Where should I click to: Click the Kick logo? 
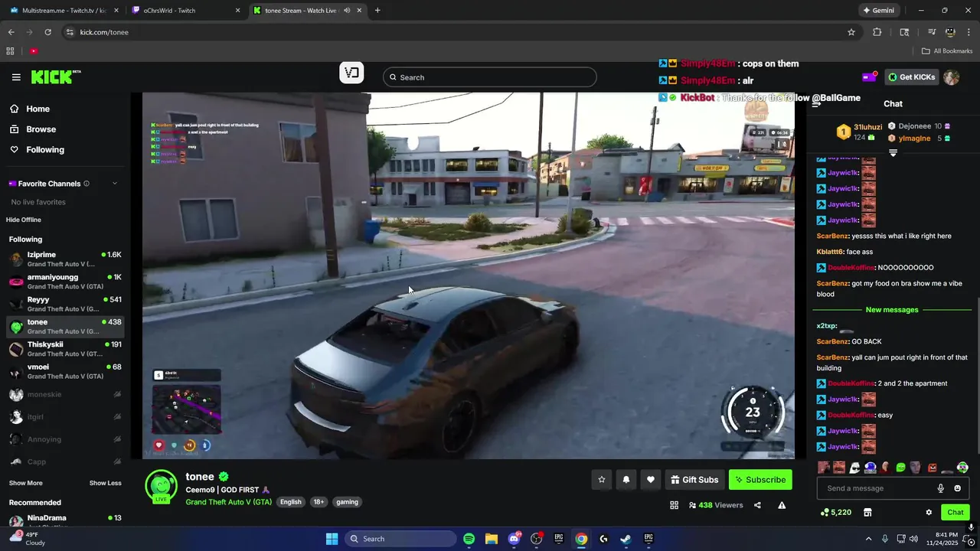(x=55, y=77)
